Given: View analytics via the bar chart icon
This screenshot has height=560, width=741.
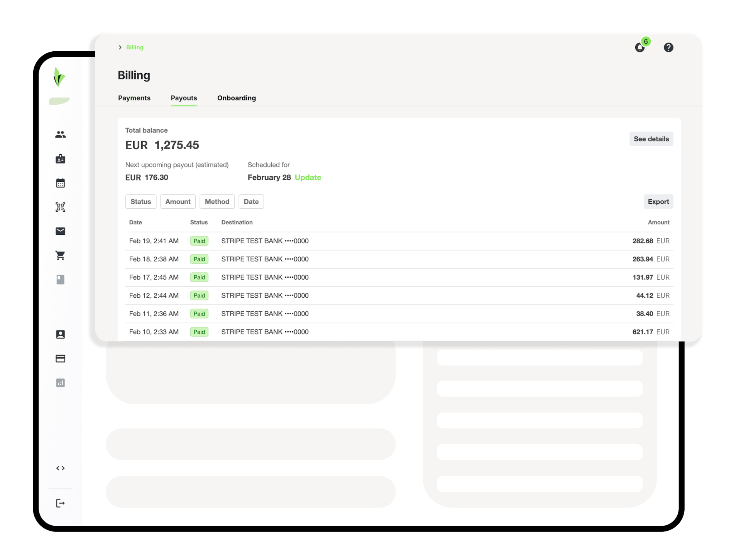Looking at the screenshot, I should tap(60, 383).
